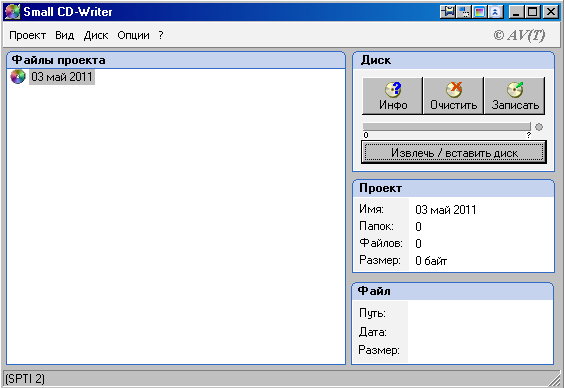
Task: Click the window move-to-tray title bar icon
Action: pyautogui.click(x=463, y=12)
